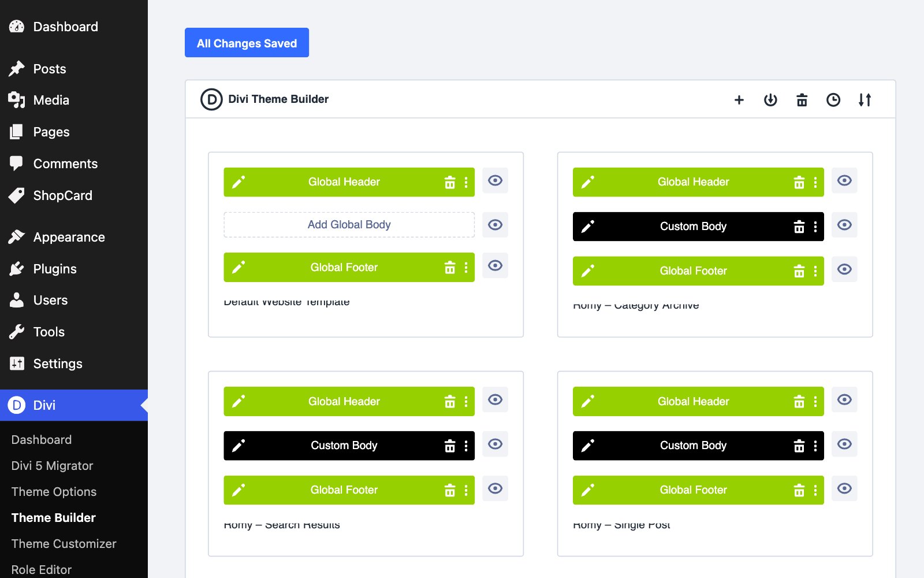Open the history clock icon
The image size is (924, 578).
[x=833, y=100]
